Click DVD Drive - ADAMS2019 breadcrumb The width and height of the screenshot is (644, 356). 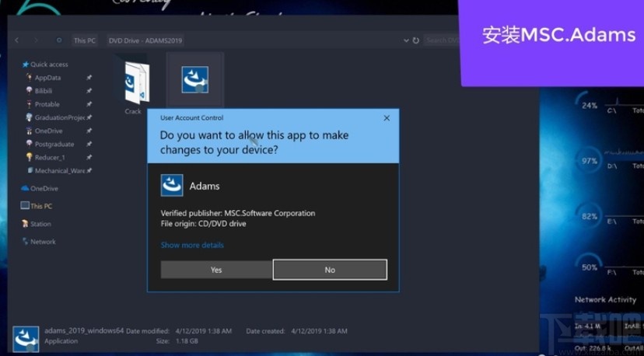coord(145,40)
